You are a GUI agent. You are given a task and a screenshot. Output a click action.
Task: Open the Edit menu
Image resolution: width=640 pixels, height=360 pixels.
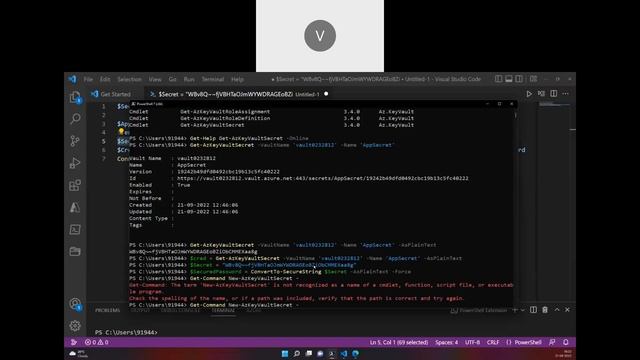click(105, 79)
